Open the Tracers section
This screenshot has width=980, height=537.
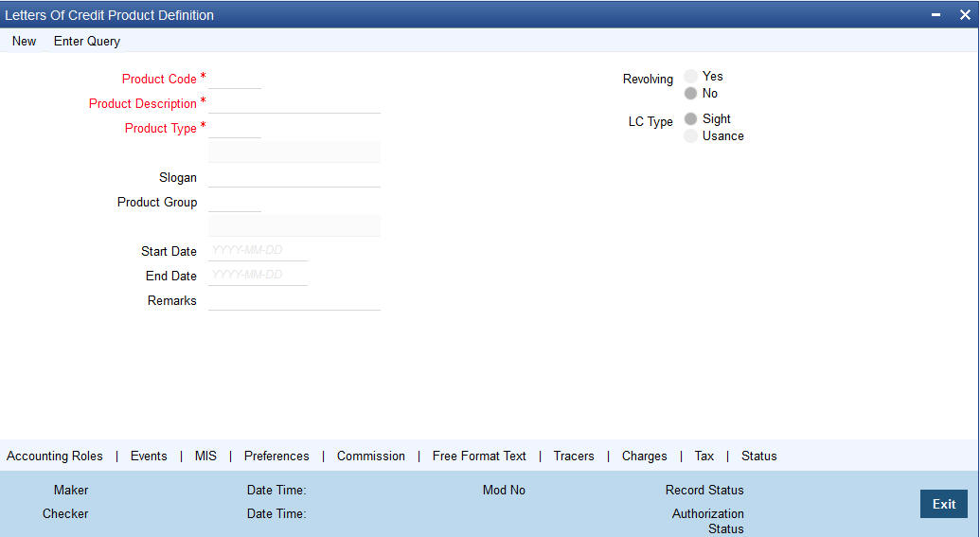574,456
